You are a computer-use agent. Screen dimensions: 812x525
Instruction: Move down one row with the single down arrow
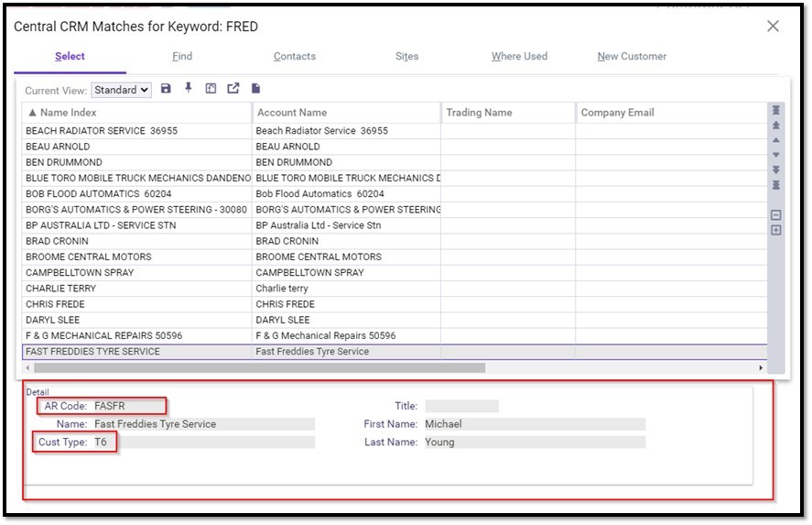775,155
